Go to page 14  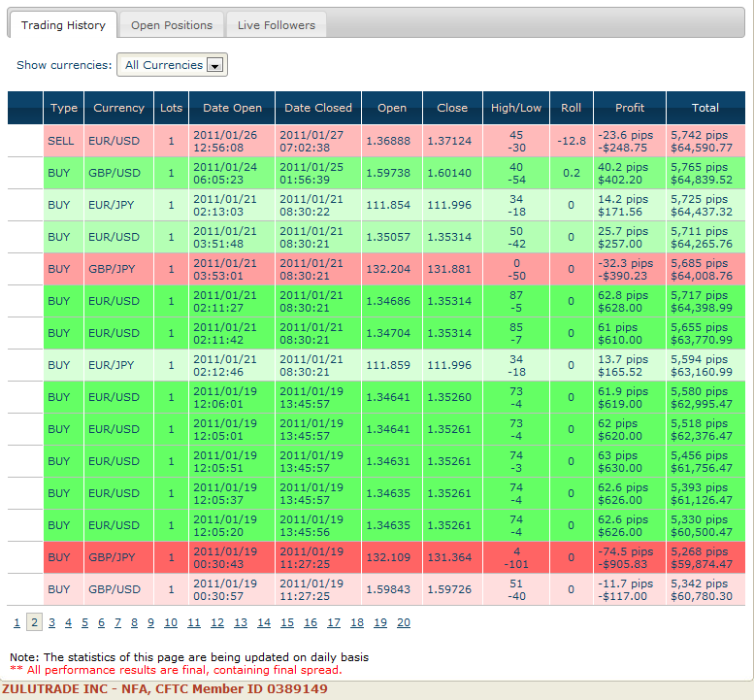pos(264,622)
